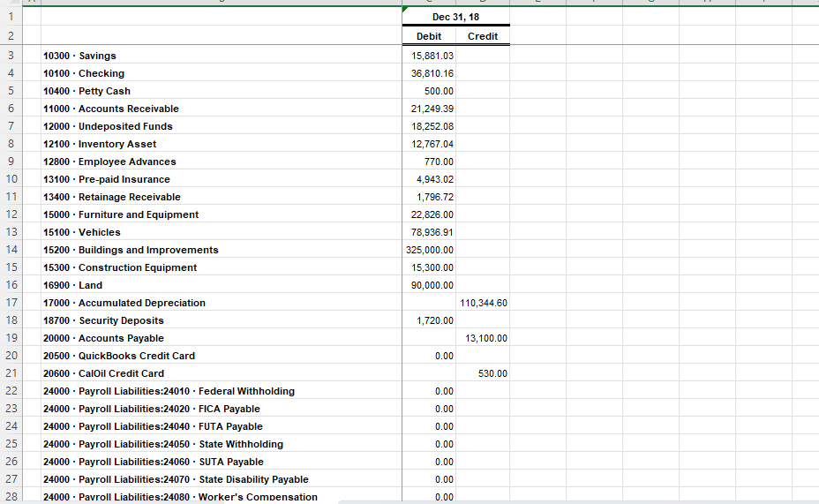
Task: Click the 0.00 debit for Federal Withholding
Action: 444,391
